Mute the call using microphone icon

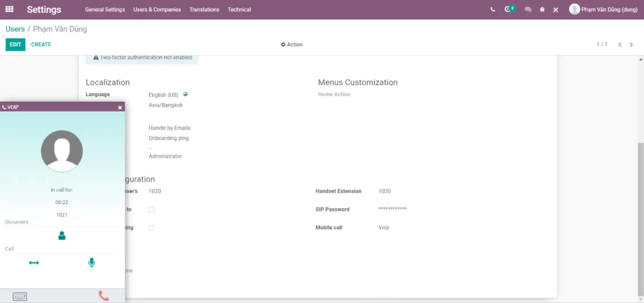pyautogui.click(x=92, y=262)
